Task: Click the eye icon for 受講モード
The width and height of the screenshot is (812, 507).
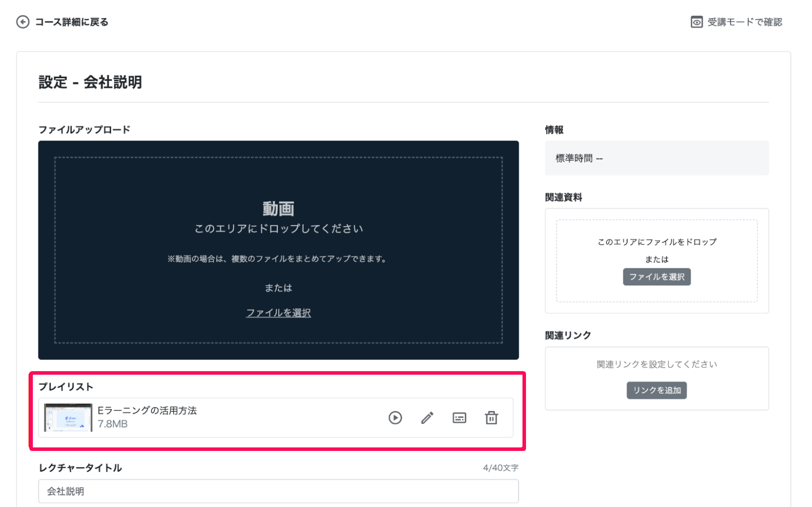Action: (x=696, y=22)
